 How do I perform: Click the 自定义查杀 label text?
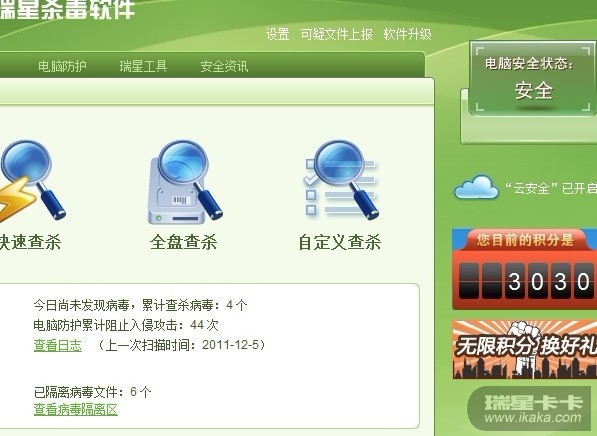(x=340, y=242)
